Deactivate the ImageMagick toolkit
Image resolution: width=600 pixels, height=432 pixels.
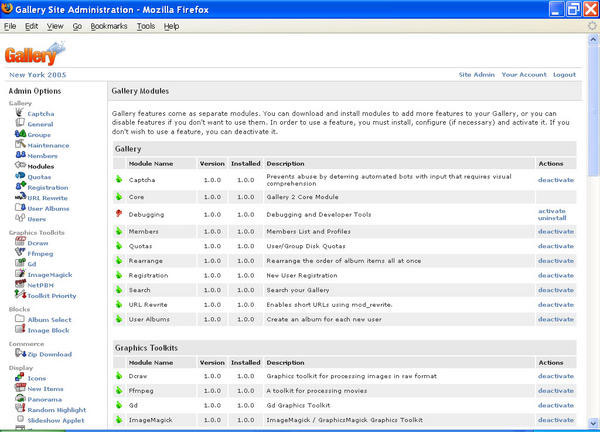(x=556, y=420)
